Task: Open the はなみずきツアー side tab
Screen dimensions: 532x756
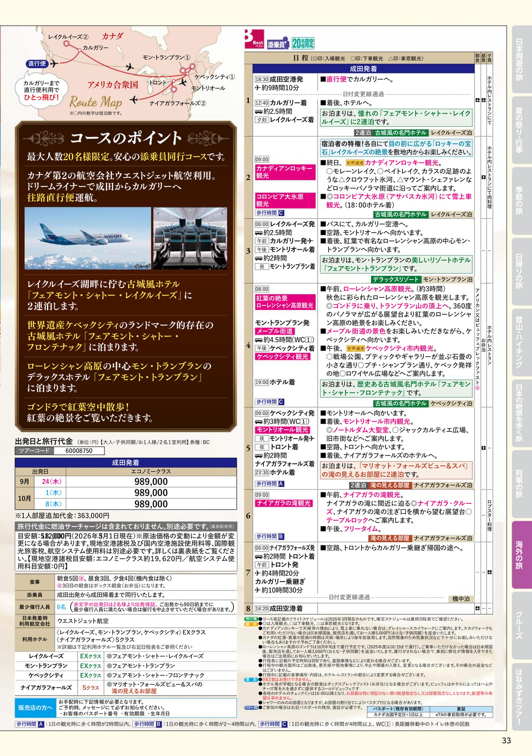Action: (x=521, y=696)
